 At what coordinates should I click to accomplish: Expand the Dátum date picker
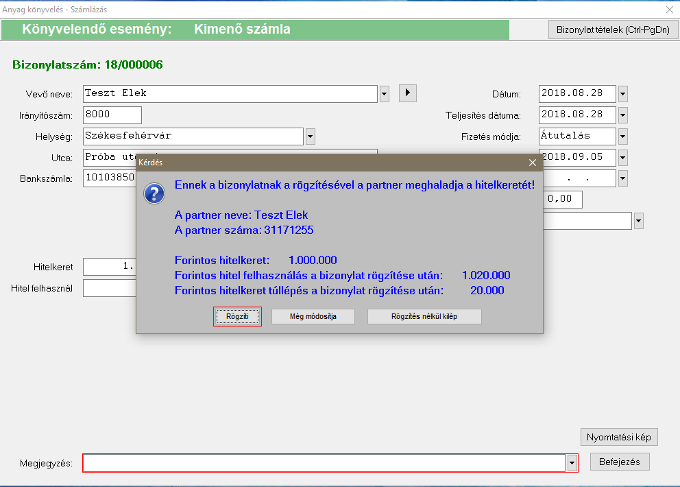(x=622, y=94)
